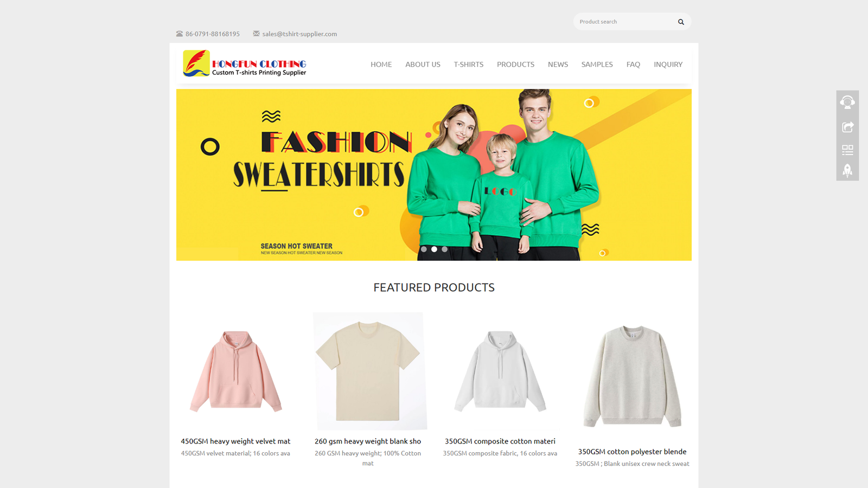Open the beige blank T-shirt thumbnail
Screen dimensions: 868x488
click(x=368, y=371)
